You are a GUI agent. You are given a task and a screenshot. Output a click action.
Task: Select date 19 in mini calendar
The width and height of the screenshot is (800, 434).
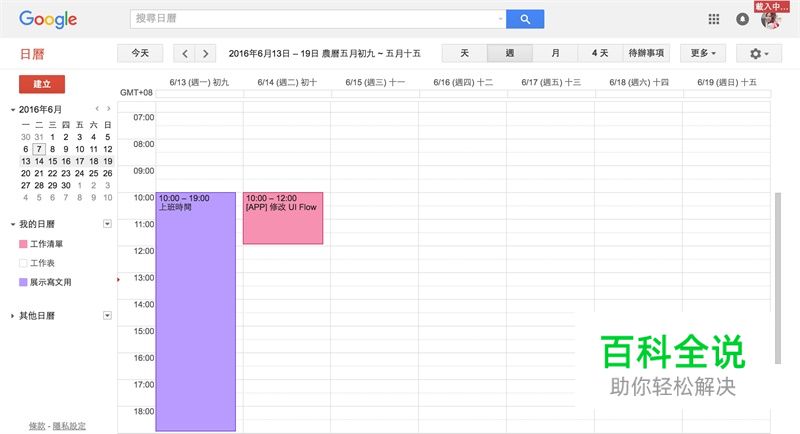point(108,161)
